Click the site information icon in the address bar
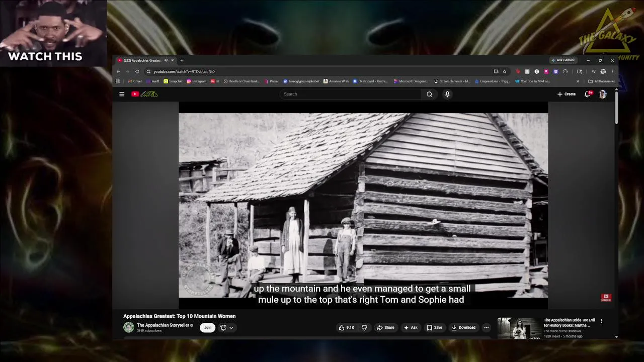This screenshot has width=644, height=362. (x=148, y=71)
